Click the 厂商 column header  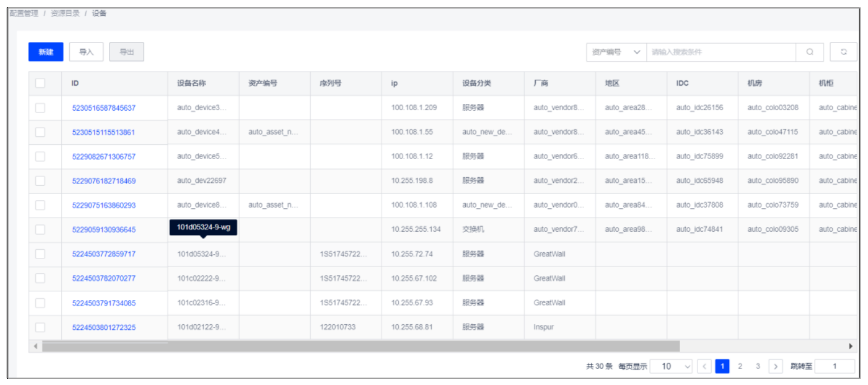coord(560,83)
